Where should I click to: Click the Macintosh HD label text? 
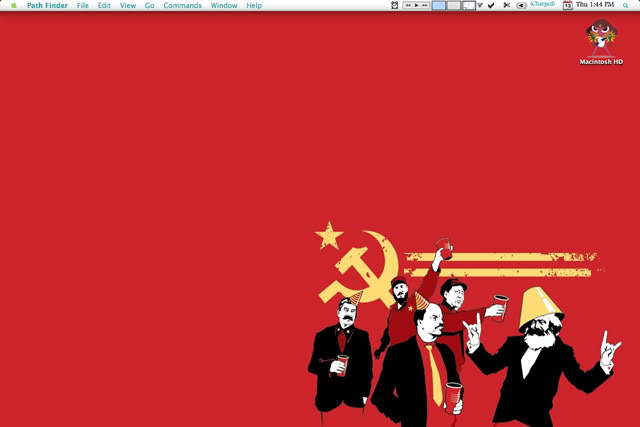(601, 62)
